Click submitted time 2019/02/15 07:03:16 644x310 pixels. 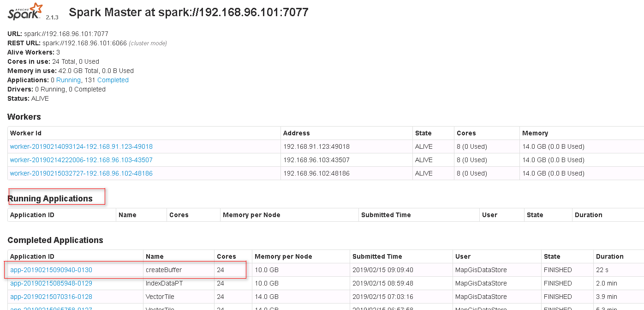[384, 297]
